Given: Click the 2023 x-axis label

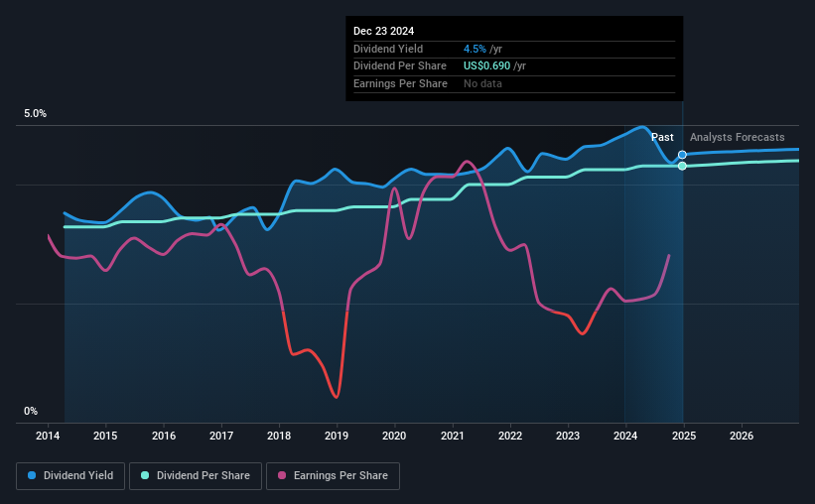Looking at the screenshot, I should click(x=568, y=436).
